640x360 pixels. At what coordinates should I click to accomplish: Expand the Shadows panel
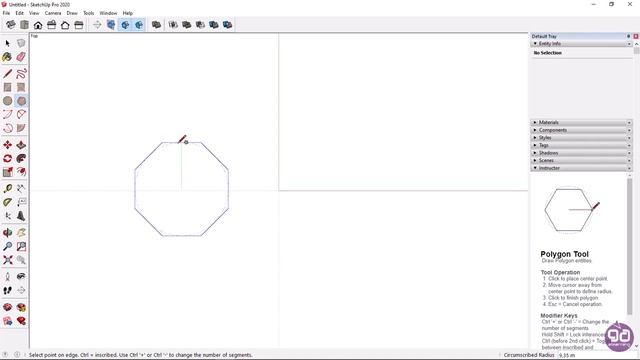(581, 153)
